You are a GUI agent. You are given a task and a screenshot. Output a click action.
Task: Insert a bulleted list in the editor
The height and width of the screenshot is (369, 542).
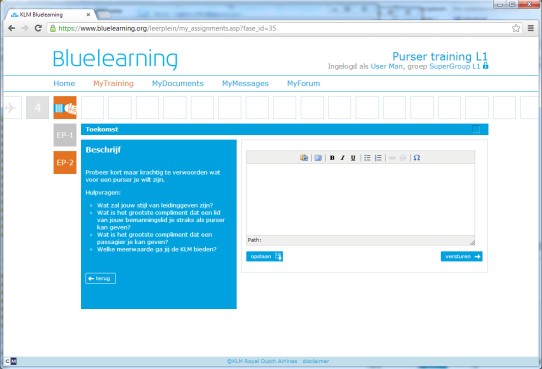pyautogui.click(x=367, y=158)
